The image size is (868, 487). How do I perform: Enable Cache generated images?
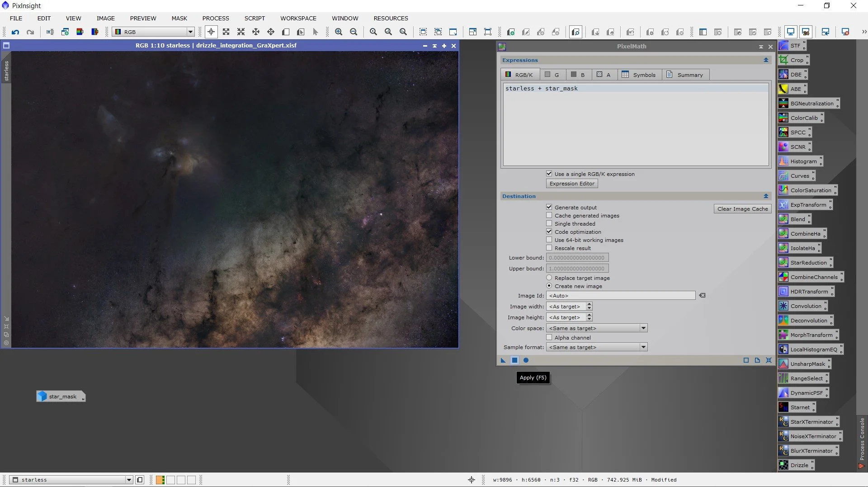pyautogui.click(x=583, y=216)
